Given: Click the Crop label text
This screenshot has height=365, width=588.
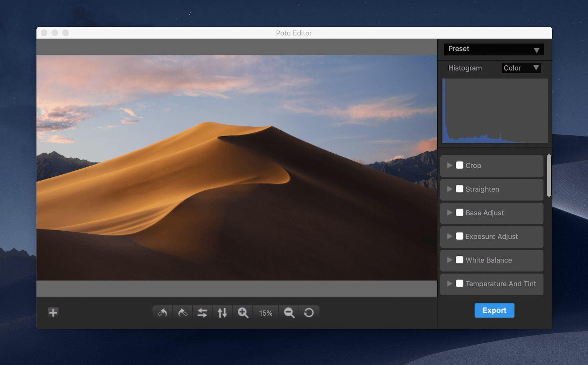Looking at the screenshot, I should pos(473,166).
